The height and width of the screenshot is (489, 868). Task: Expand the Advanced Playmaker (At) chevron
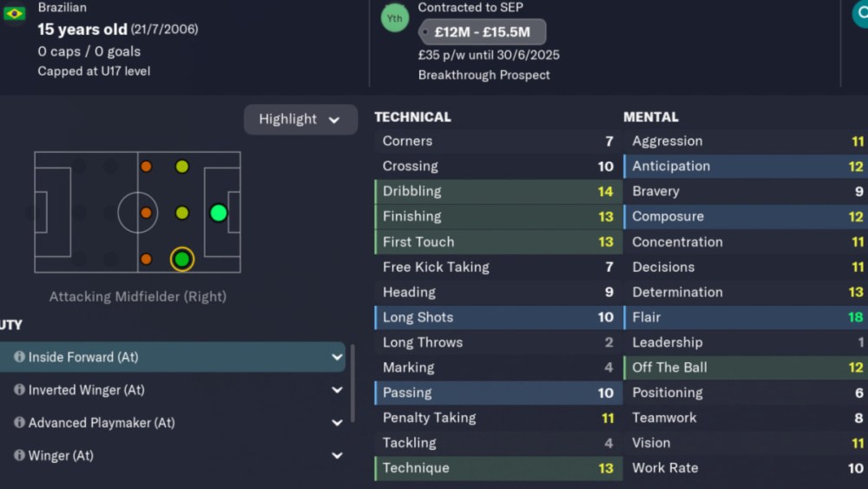(337, 423)
